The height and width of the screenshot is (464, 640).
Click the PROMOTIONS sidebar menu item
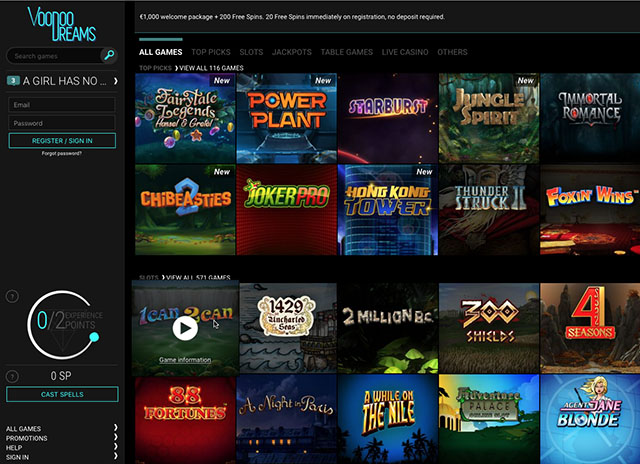click(x=27, y=438)
